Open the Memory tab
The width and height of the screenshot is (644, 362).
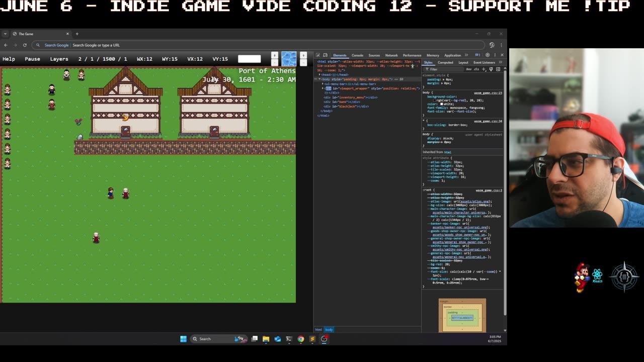(x=433, y=55)
